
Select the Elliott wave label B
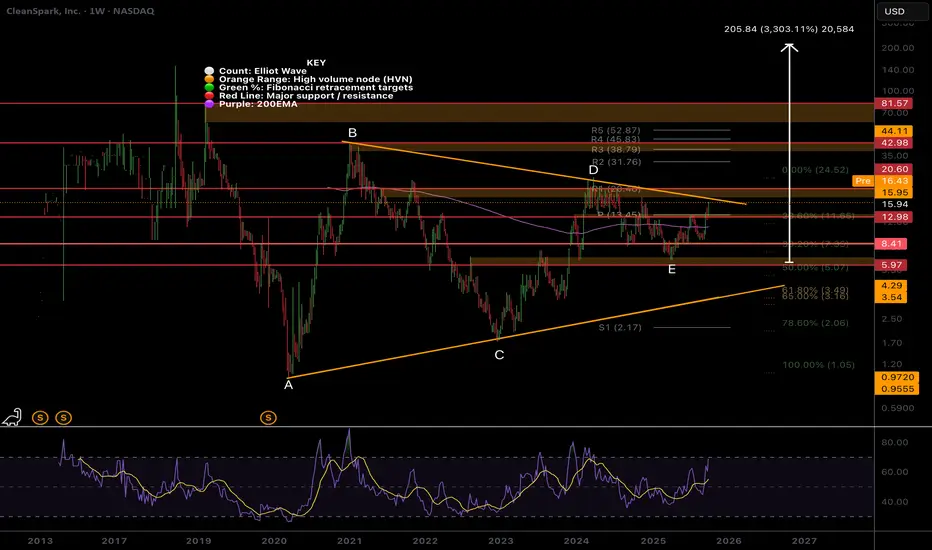[352, 133]
